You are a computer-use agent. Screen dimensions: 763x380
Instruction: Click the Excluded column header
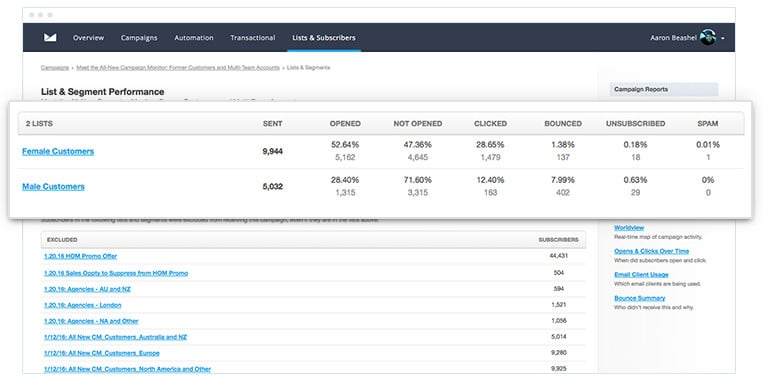pyautogui.click(x=62, y=240)
